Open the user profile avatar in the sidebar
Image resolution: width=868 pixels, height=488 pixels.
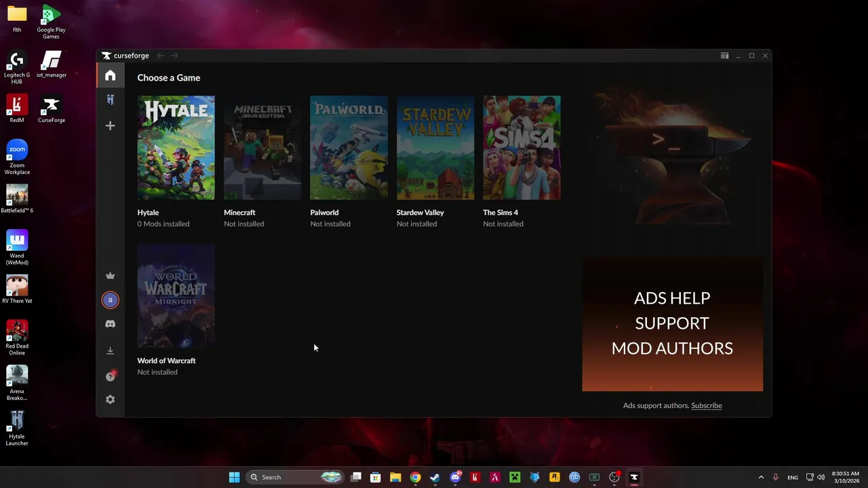(x=110, y=300)
